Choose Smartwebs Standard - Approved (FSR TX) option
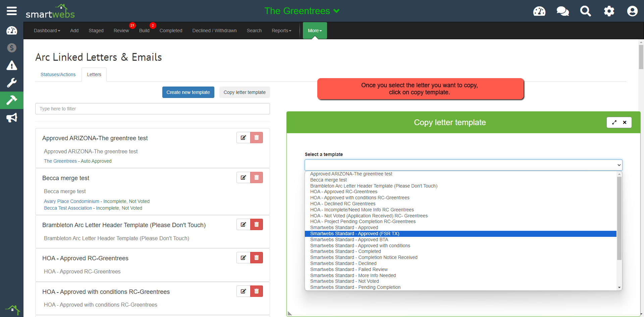This screenshot has height=317, width=644. click(461, 233)
